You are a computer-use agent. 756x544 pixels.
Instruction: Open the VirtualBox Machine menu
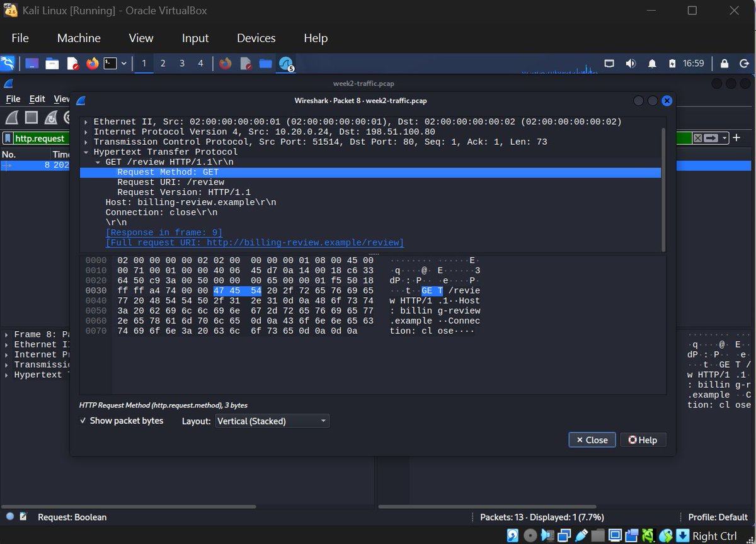coord(79,38)
